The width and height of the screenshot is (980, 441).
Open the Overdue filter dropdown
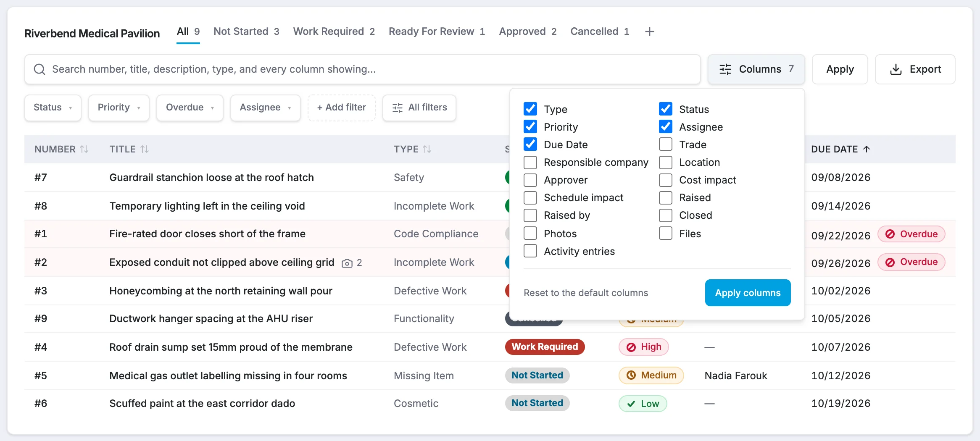pyautogui.click(x=190, y=108)
